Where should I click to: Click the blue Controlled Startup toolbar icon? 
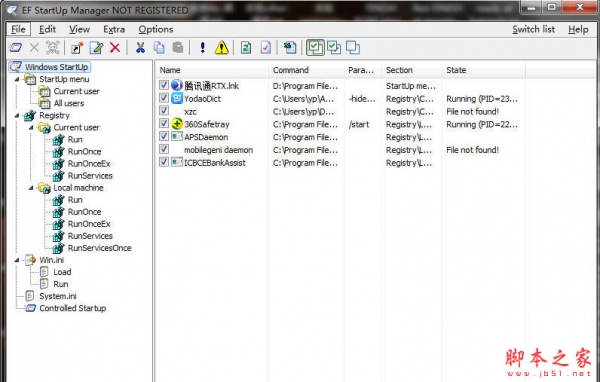[x=16, y=48]
